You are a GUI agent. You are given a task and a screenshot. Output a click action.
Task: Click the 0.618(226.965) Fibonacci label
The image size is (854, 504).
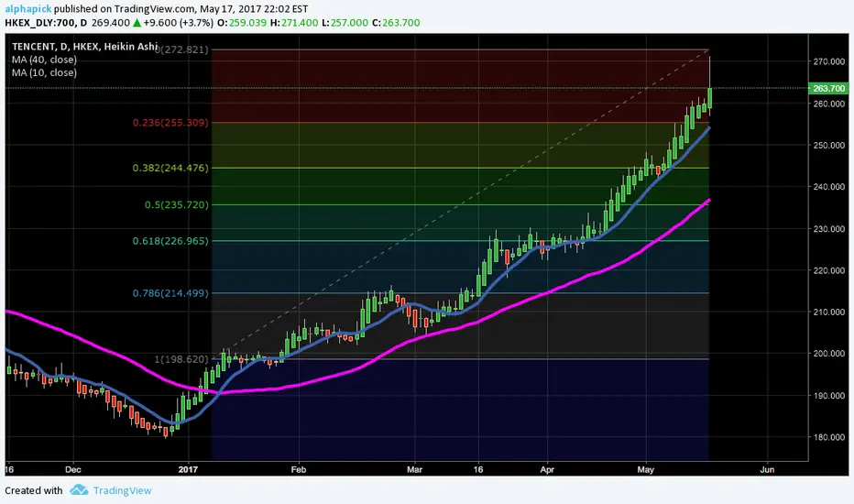pyautogui.click(x=170, y=241)
